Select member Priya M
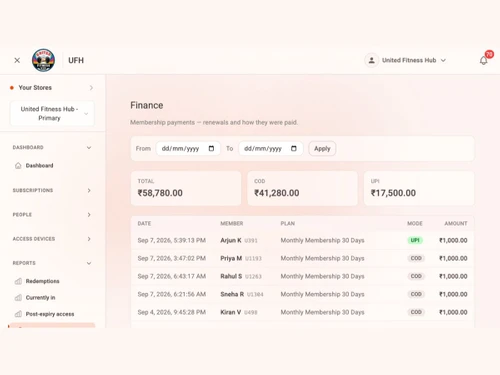 point(231,258)
